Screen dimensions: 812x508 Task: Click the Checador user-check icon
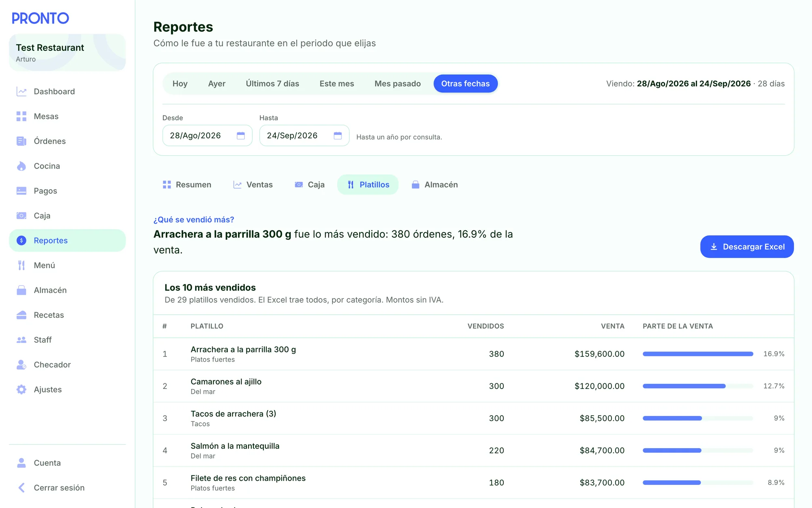click(22, 365)
